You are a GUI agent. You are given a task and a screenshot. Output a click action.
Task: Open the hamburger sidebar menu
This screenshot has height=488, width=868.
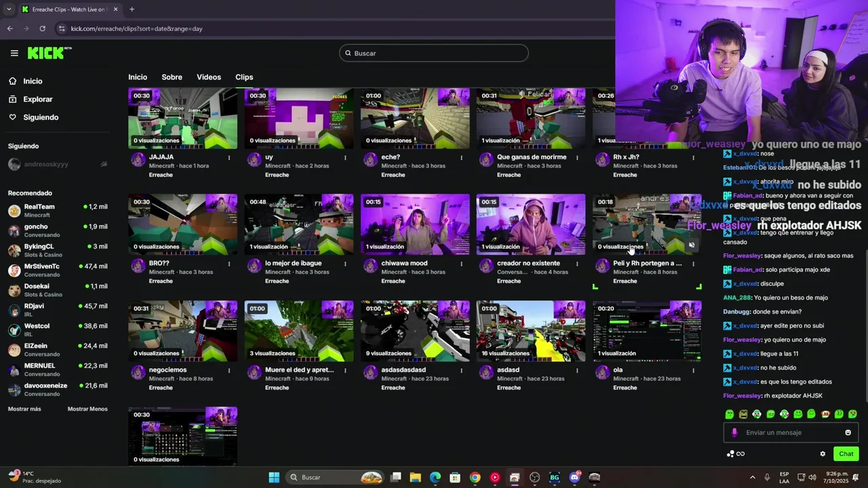click(x=14, y=53)
